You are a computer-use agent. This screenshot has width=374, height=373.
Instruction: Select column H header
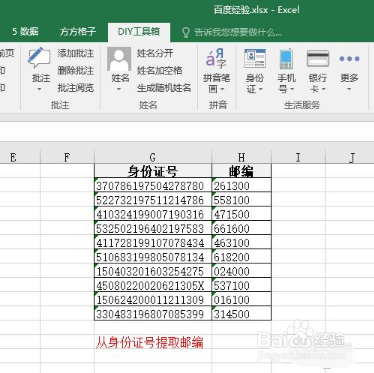241,157
